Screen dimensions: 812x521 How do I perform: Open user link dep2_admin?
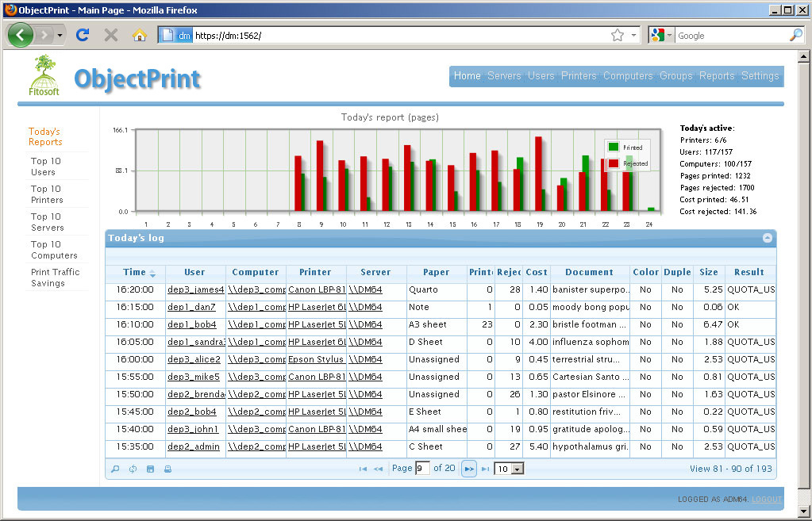193,446
